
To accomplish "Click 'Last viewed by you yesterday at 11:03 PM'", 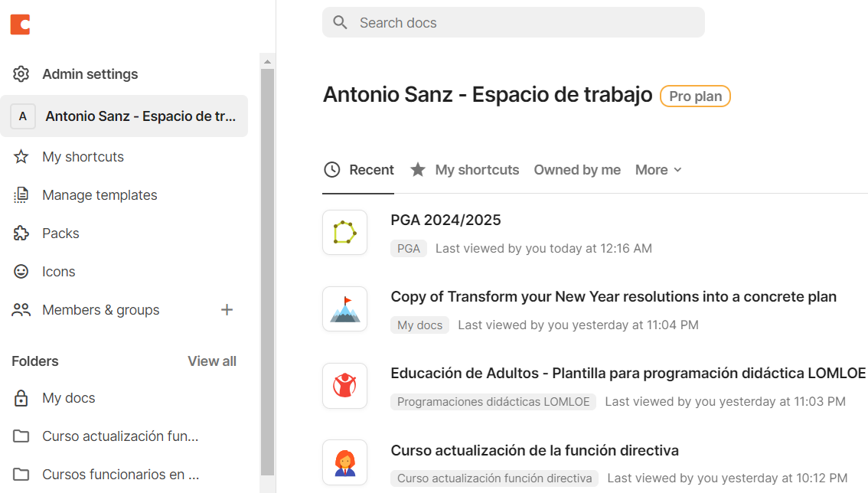I will [725, 402].
